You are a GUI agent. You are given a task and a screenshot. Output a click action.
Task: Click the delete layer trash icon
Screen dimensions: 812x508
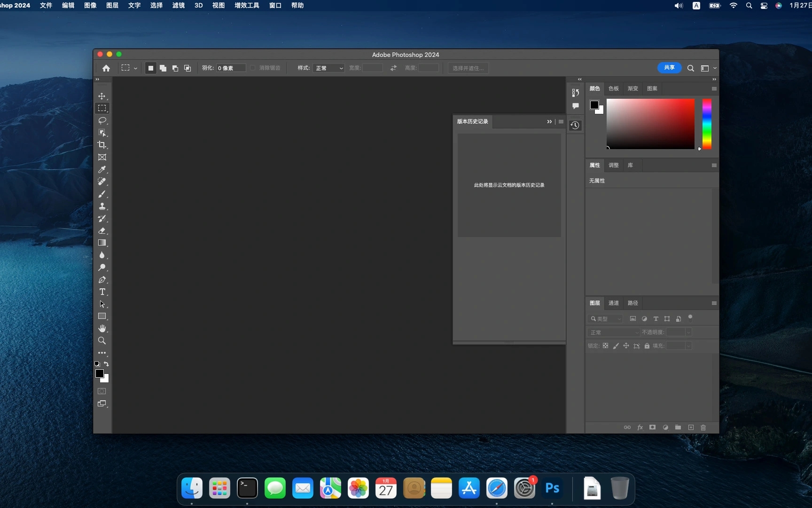[703, 428]
